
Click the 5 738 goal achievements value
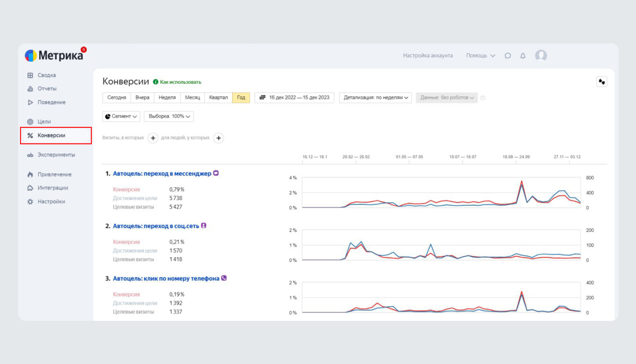pos(176,198)
